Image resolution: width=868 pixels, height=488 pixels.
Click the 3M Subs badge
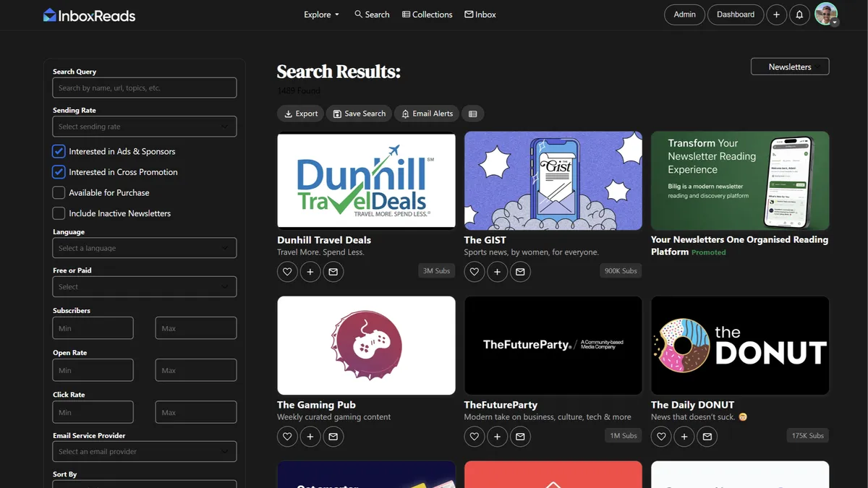436,271
